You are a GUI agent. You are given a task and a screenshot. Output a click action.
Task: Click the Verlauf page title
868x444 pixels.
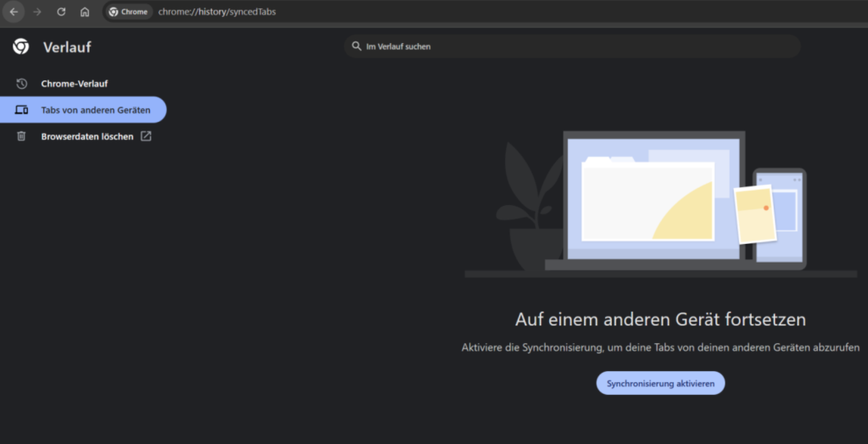pos(67,47)
